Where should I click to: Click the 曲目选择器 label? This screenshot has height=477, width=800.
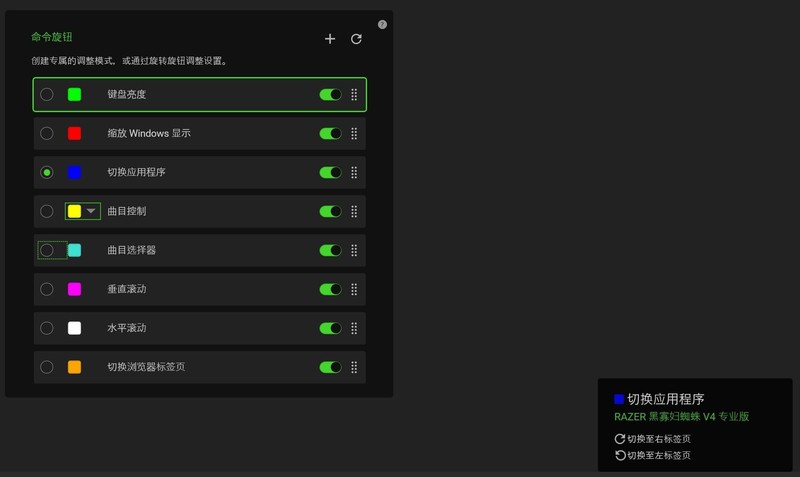point(132,250)
